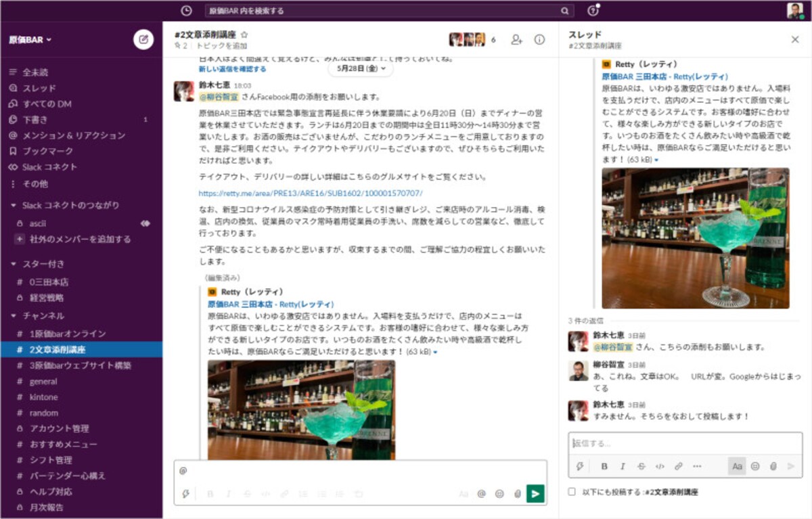Viewport: 812px width, 519px height.
Task: Mention someone using main composer @ icon
Action: (x=482, y=494)
